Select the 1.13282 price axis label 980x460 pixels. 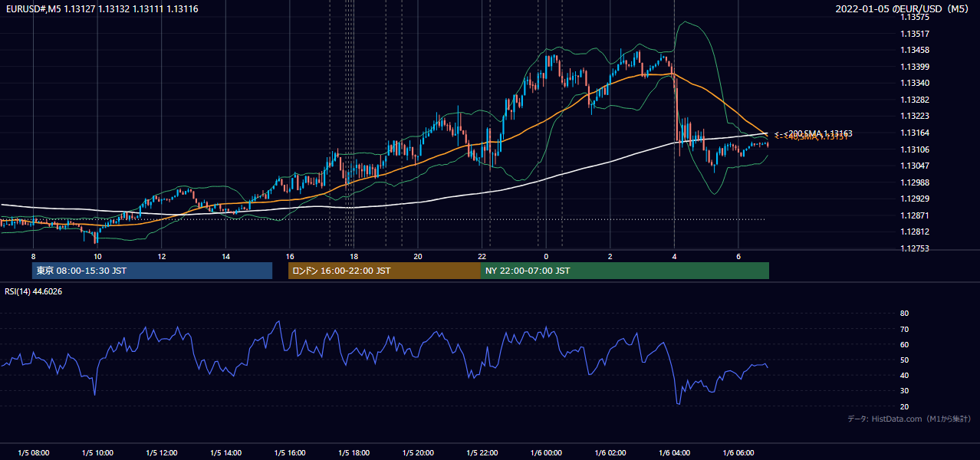(x=914, y=100)
